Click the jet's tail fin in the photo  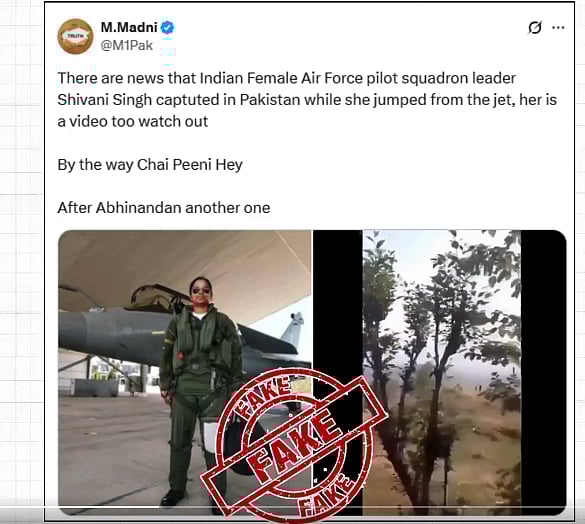tap(294, 330)
